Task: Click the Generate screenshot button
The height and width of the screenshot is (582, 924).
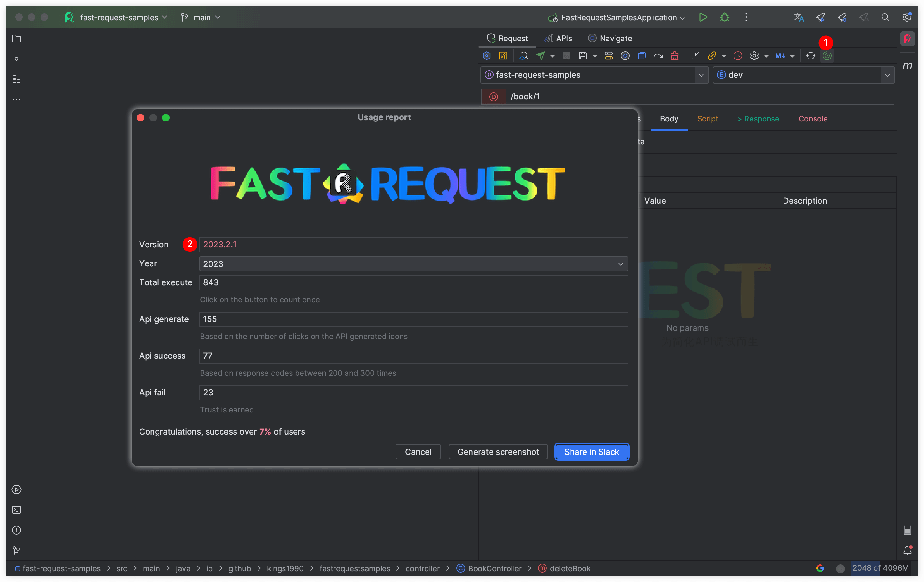Action: tap(498, 452)
